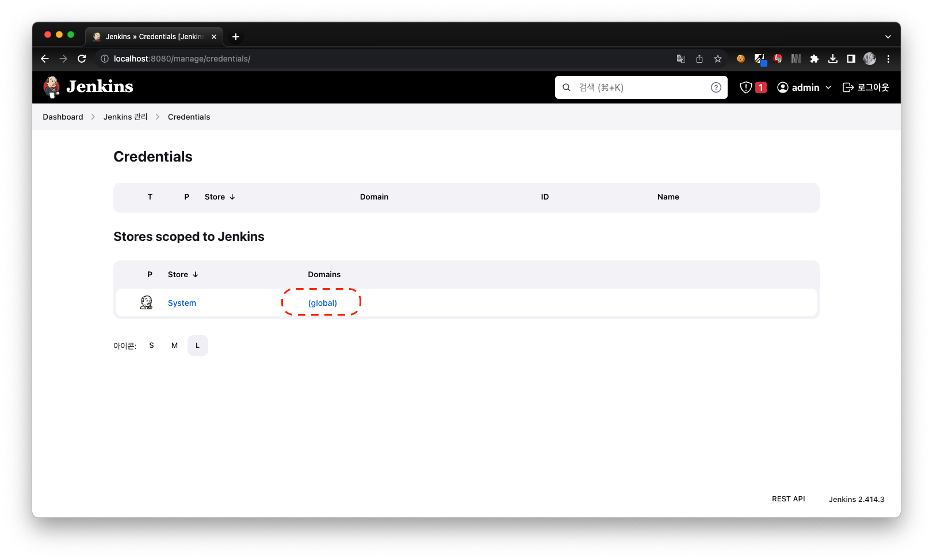The width and height of the screenshot is (933, 560).
Task: Click the browser forward arrow
Action: (63, 59)
